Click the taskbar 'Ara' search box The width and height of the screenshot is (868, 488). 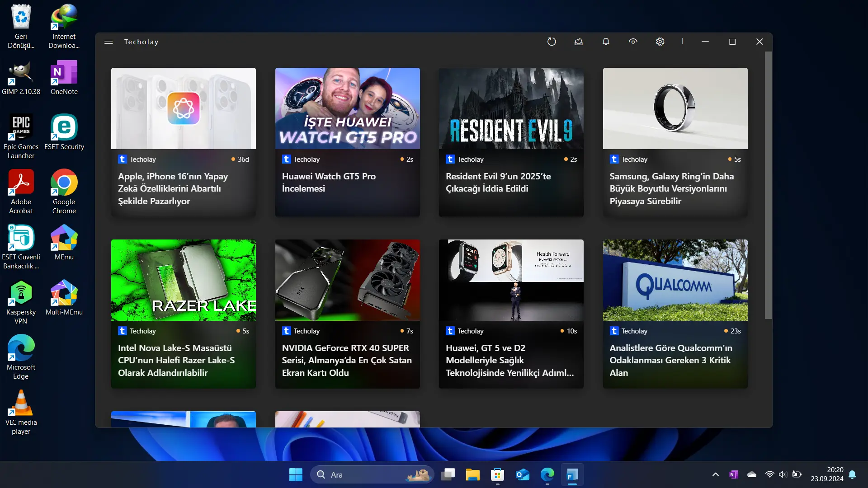click(372, 475)
